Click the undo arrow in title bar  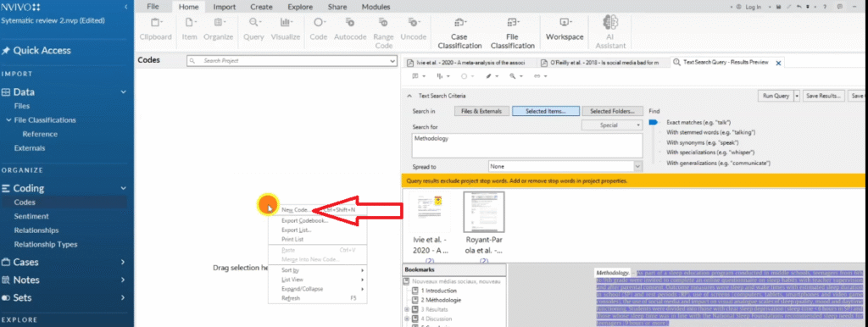(798, 7)
